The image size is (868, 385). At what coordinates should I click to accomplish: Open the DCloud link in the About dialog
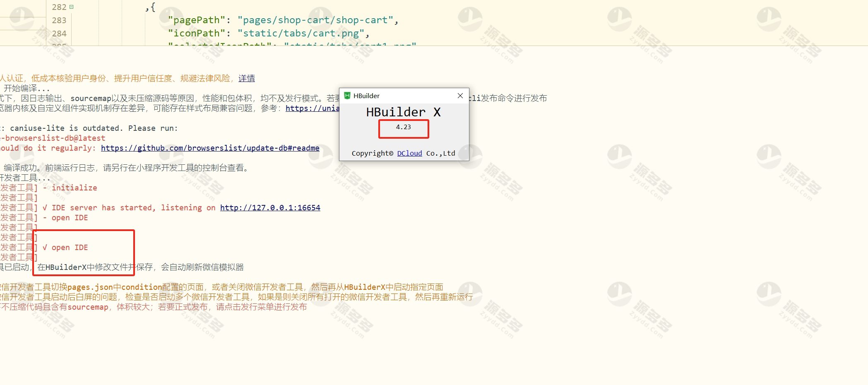(x=409, y=153)
